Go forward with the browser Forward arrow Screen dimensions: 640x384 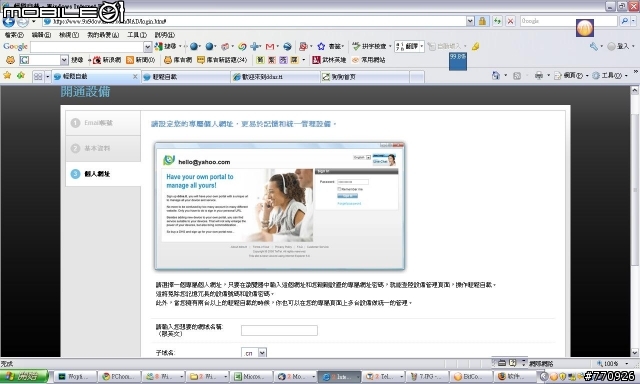tap(22, 22)
